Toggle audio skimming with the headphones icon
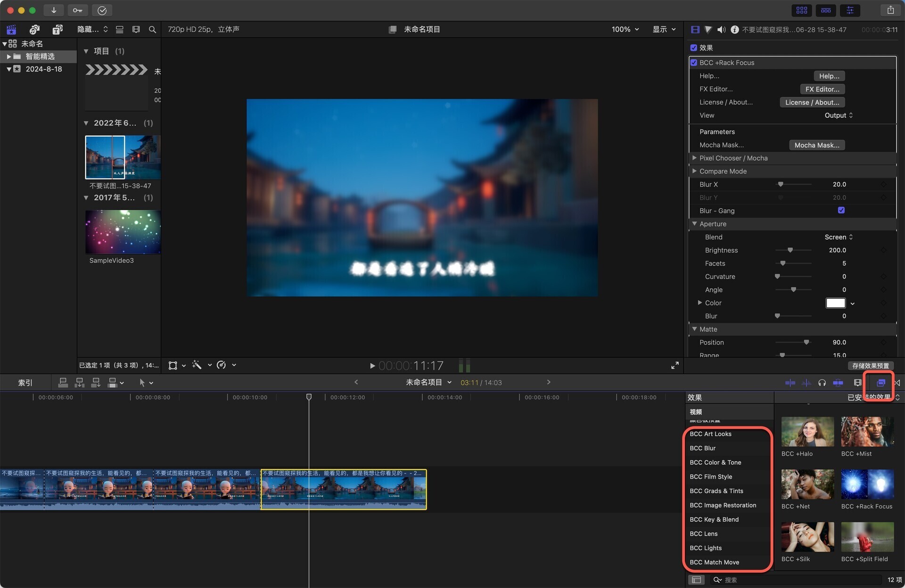 [823, 383]
